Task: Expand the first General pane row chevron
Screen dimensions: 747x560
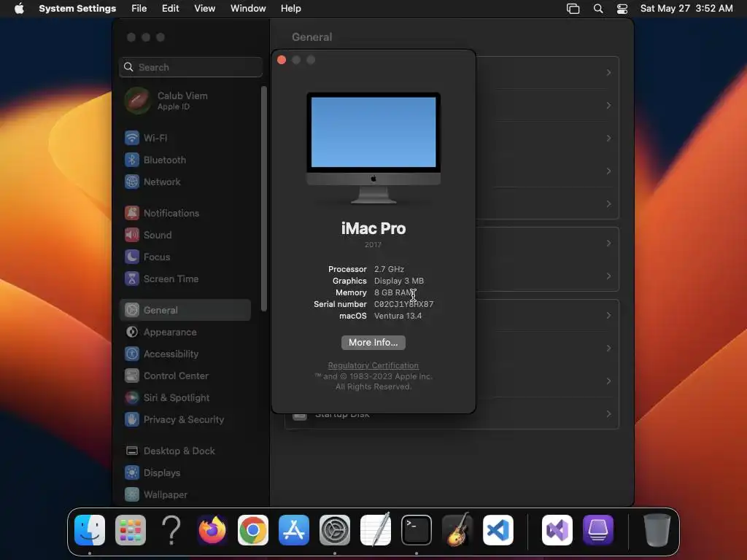Action: point(609,73)
